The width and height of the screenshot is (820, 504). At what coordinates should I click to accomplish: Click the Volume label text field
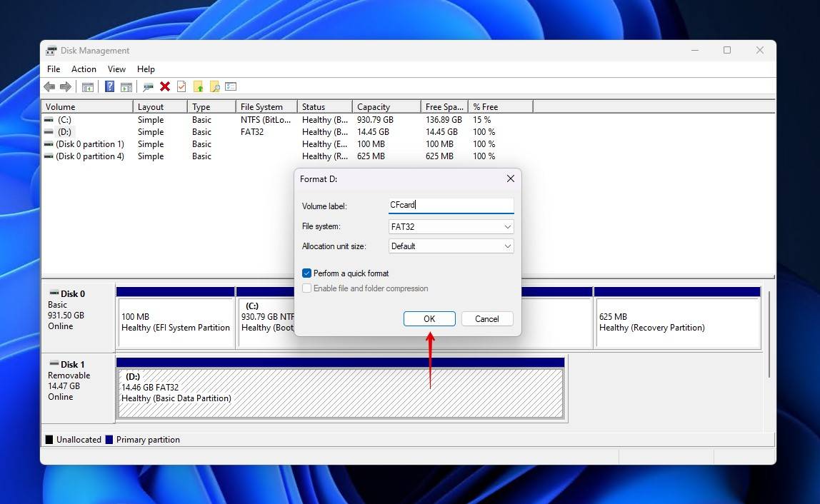tap(451, 205)
